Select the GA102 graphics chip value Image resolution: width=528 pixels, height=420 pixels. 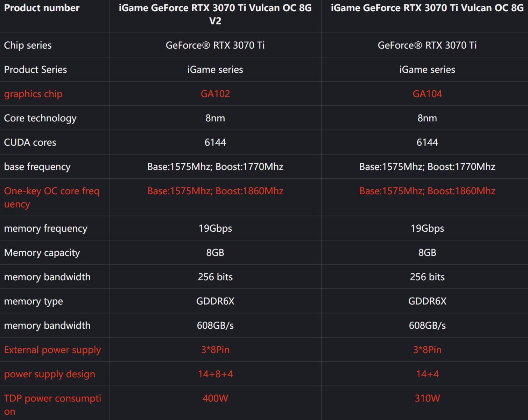coord(215,94)
